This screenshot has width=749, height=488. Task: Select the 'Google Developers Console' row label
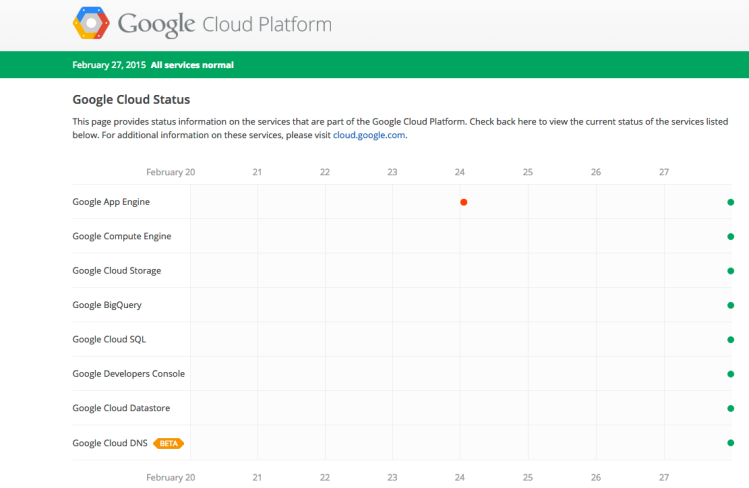tap(128, 374)
